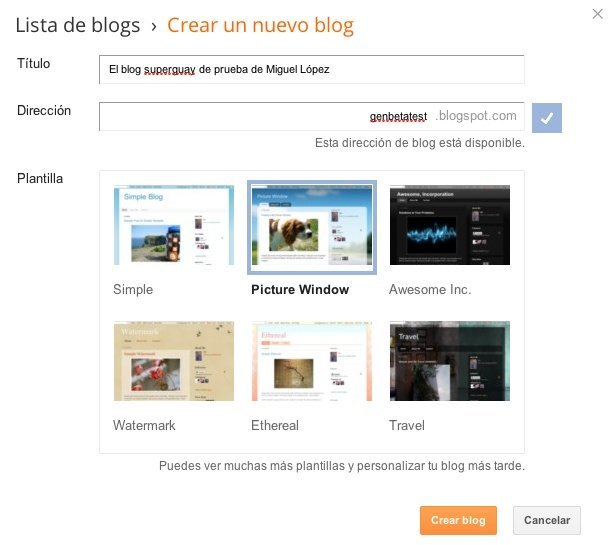609x545 pixels.
Task: Click the 'Ethereal' template name label
Action: [275, 425]
